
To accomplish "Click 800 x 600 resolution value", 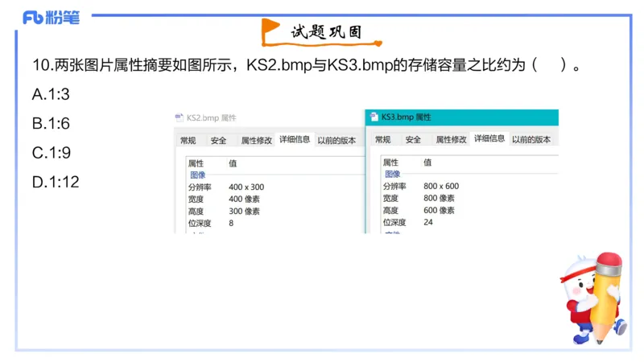I will (441, 187).
